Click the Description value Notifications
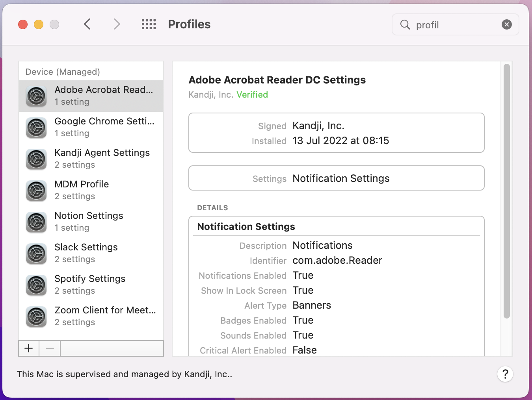The height and width of the screenshot is (400, 532). 322,245
